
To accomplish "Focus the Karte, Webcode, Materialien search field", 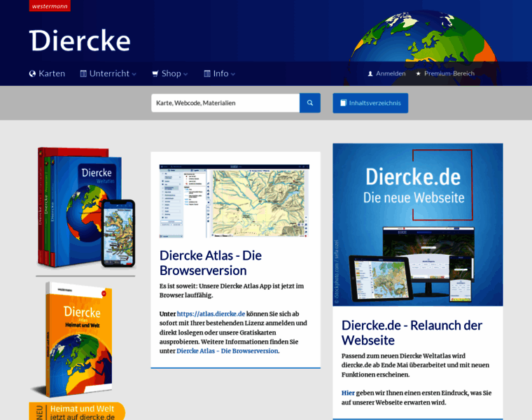I will pyautogui.click(x=225, y=103).
